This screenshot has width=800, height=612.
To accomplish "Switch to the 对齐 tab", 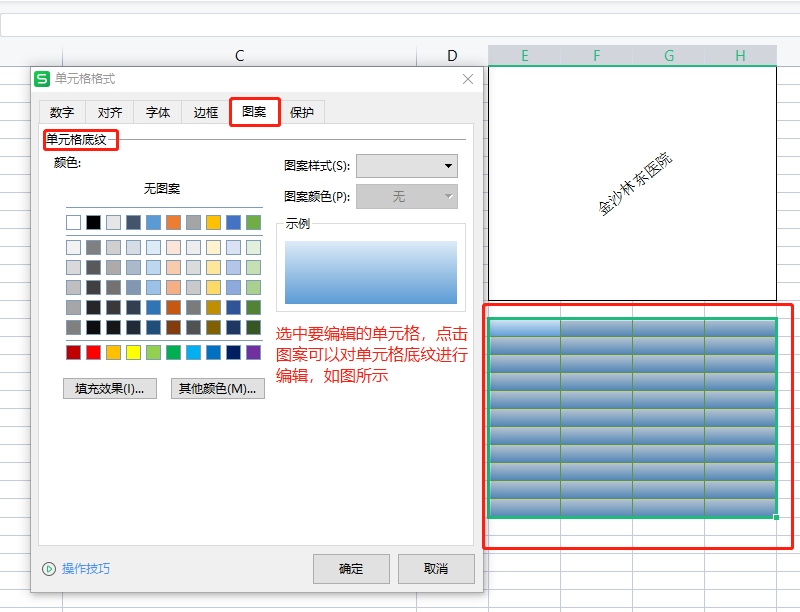I will pos(110,112).
